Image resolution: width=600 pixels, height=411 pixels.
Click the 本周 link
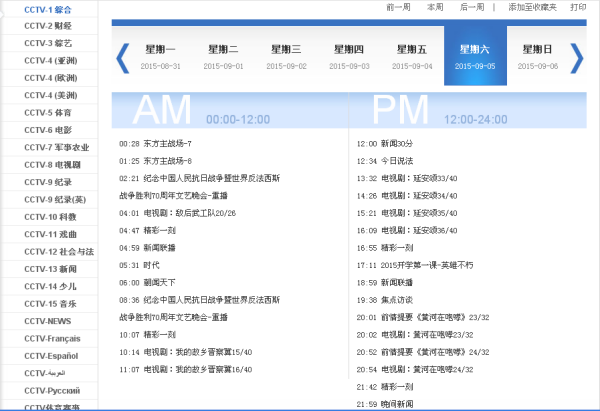435,7
